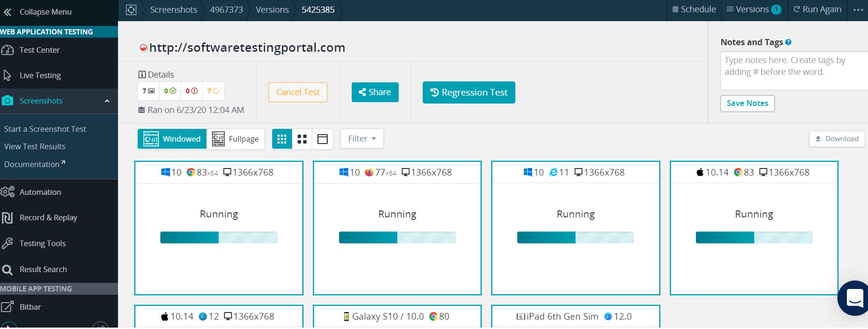Open Windows 10 Chrome 83 result card
Viewport: 868px width, 329px height.
tap(219, 228)
